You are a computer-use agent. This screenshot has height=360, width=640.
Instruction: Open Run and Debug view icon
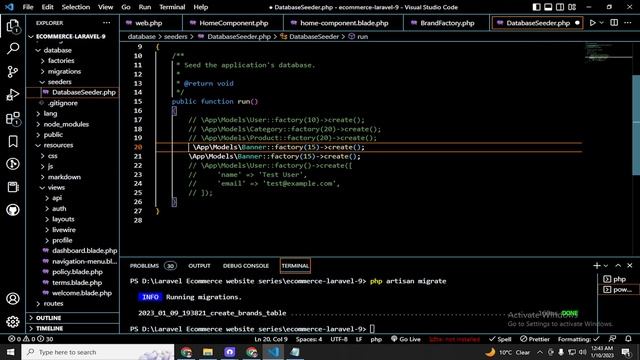click(13, 95)
